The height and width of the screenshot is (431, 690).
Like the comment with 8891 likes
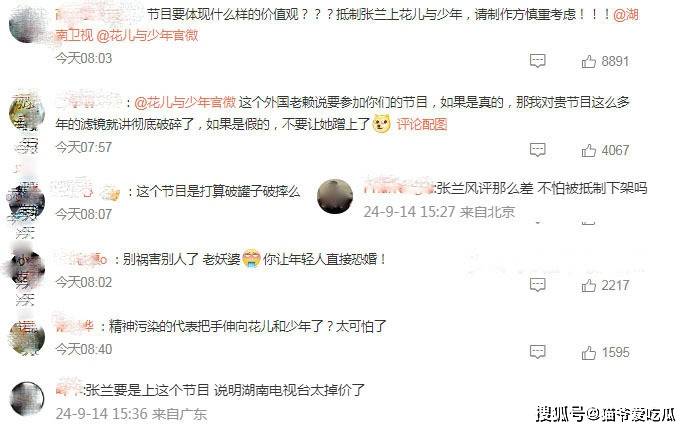[x=605, y=61]
